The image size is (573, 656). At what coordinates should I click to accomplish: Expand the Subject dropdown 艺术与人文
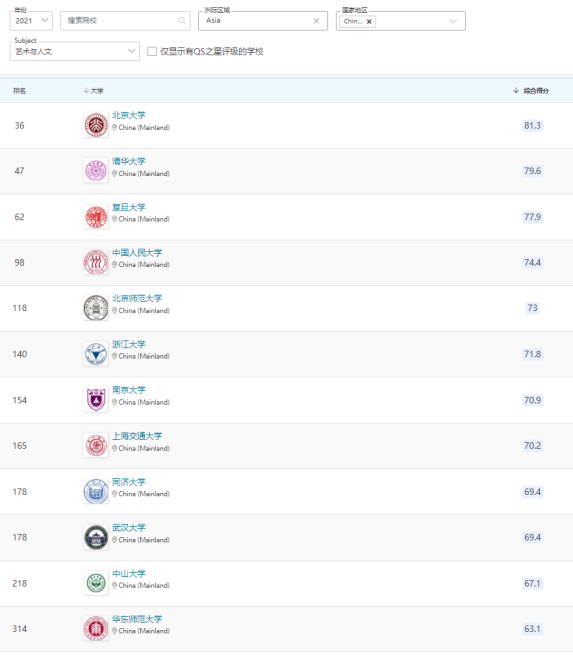(x=74, y=51)
